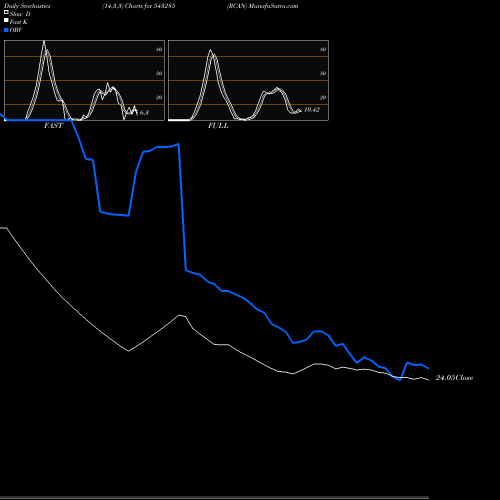Click the Fast K legend swatch

click(6, 20)
